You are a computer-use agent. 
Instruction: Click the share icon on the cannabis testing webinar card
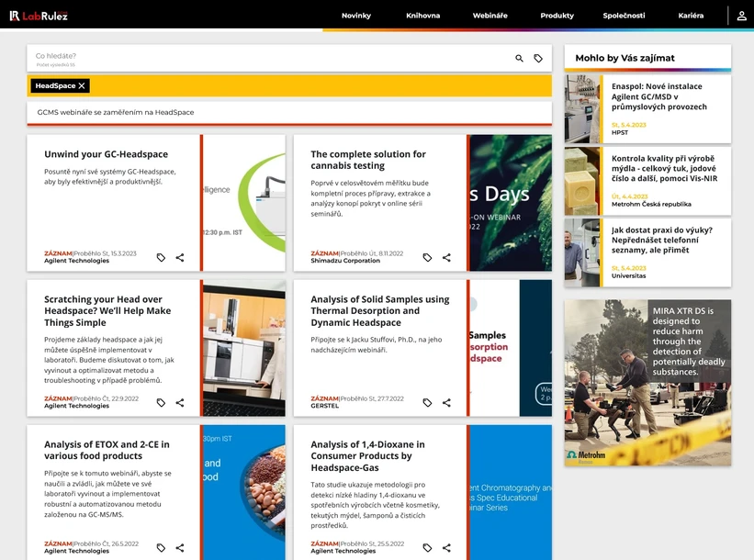pos(446,258)
